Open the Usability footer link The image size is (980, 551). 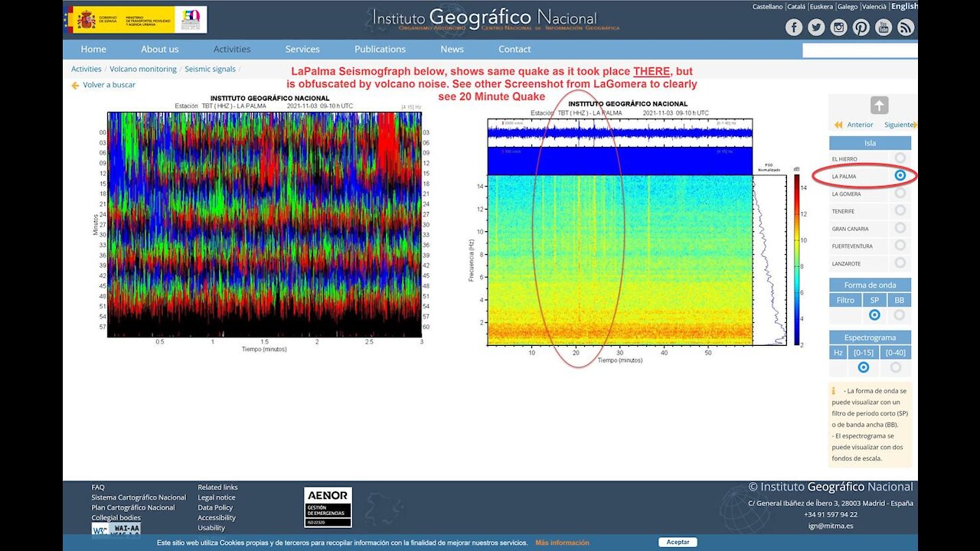point(211,527)
